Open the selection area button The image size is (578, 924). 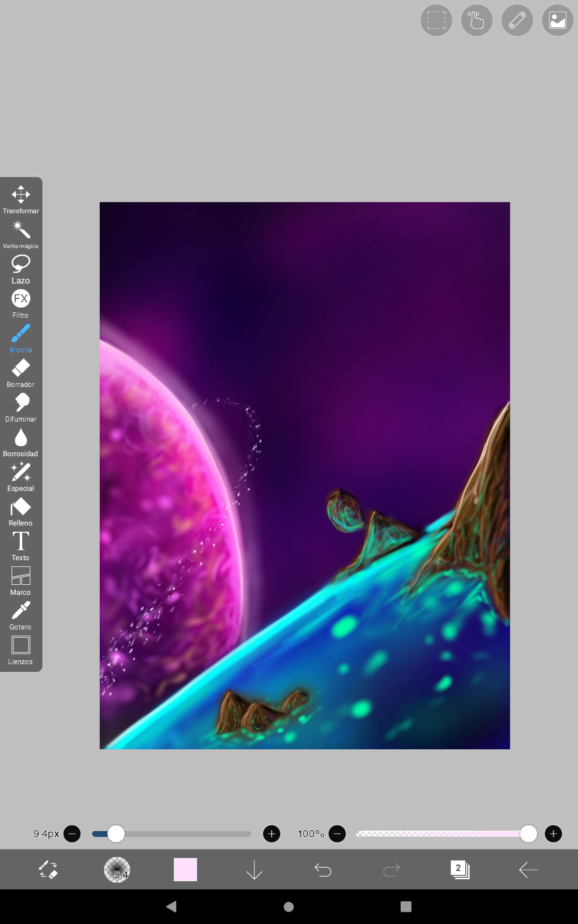coord(436,20)
